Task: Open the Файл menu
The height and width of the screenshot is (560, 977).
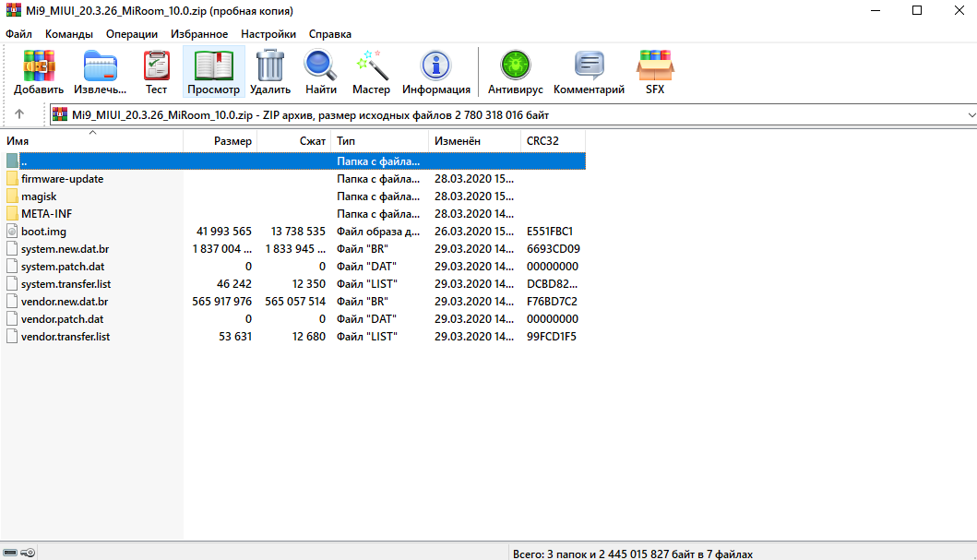Action: pos(18,34)
